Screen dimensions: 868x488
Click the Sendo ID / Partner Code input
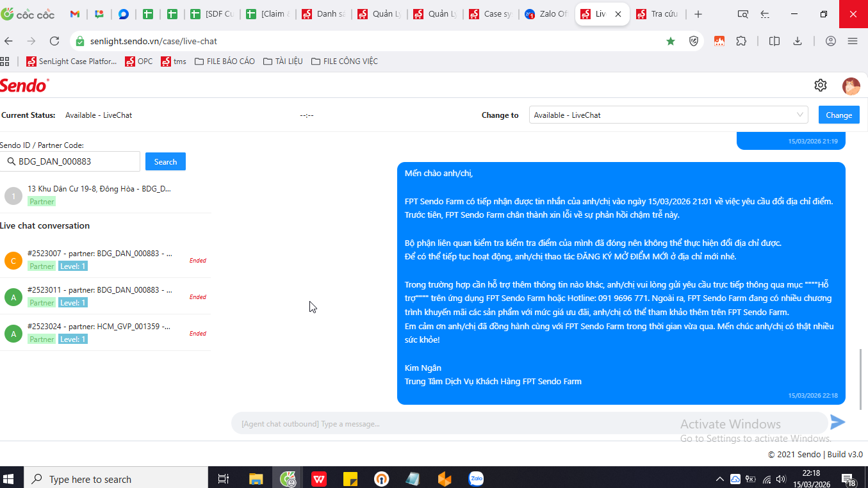pos(70,161)
